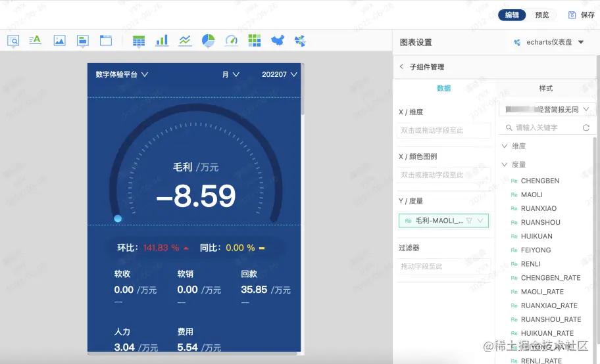Click the echarts仪表盘 chart type icon
The image size is (600, 364).
click(517, 43)
